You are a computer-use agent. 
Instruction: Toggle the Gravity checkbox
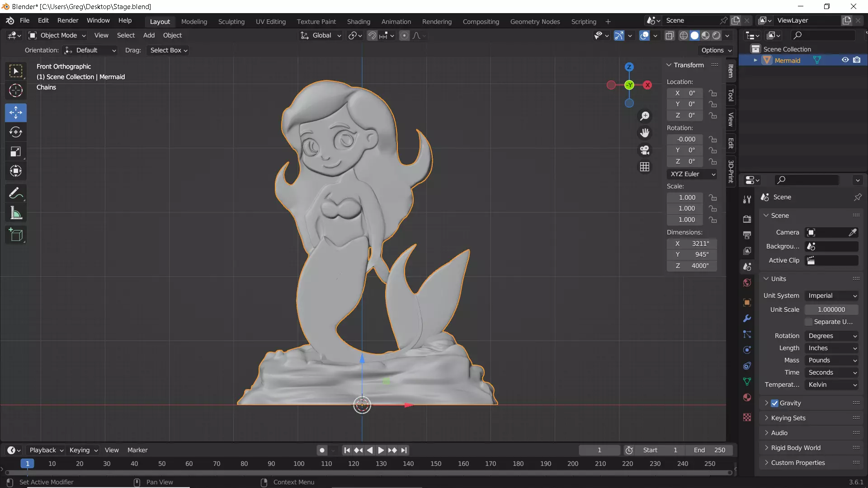click(774, 403)
